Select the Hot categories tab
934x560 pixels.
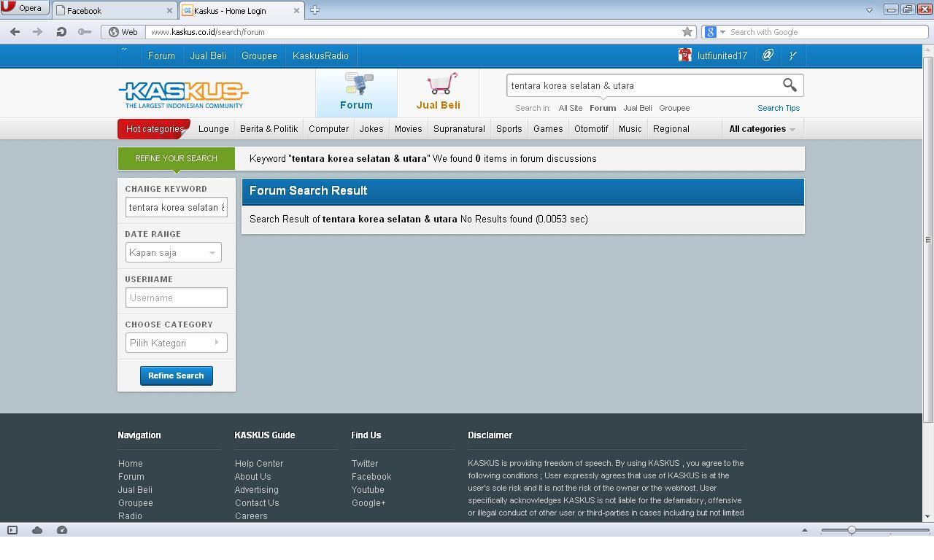[154, 129]
